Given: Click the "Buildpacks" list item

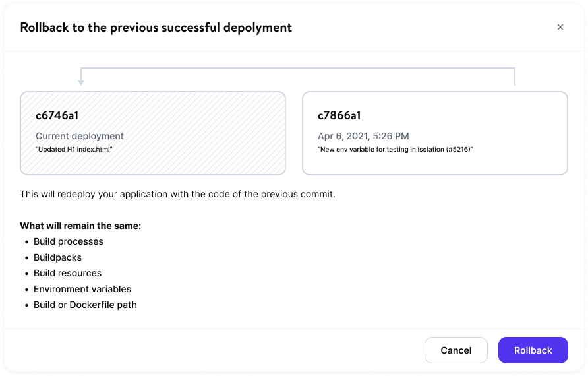Looking at the screenshot, I should coord(58,257).
